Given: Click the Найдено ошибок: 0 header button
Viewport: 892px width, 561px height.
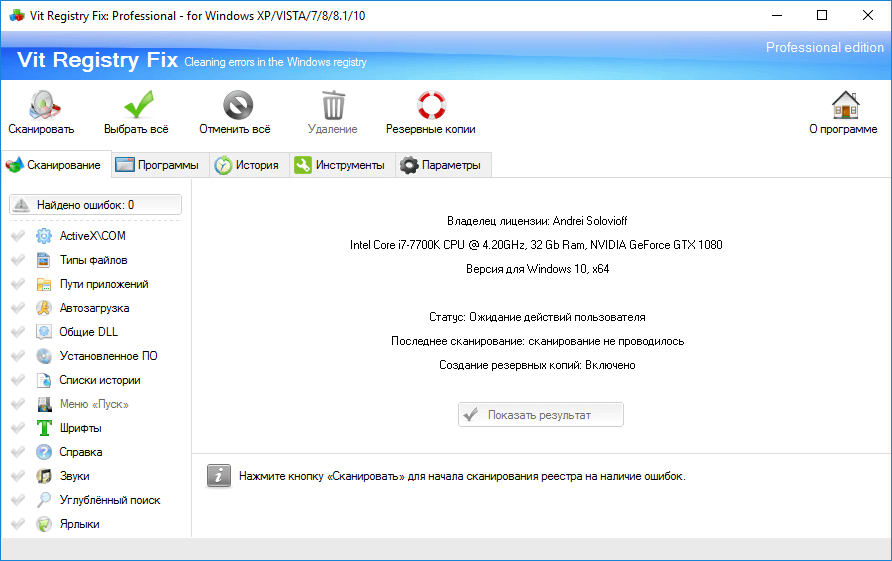Looking at the screenshot, I should 95,205.
